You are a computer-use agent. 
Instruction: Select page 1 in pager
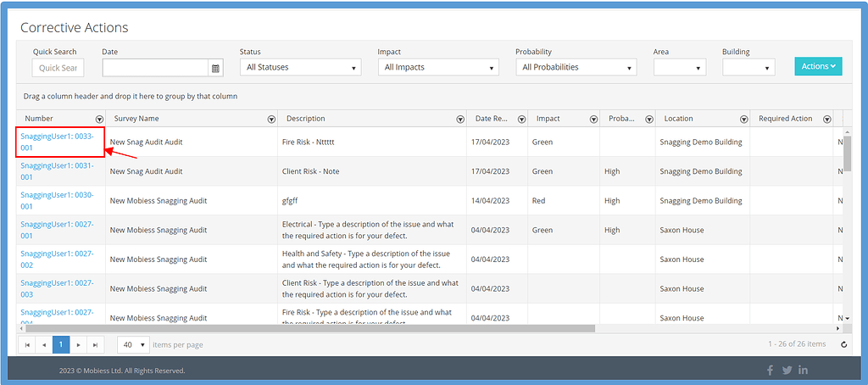(x=61, y=344)
